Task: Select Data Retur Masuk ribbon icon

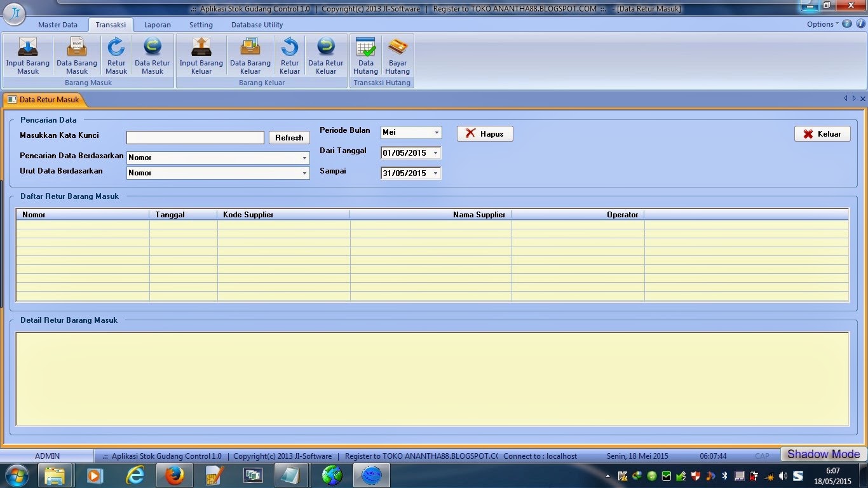Action: tap(153, 56)
